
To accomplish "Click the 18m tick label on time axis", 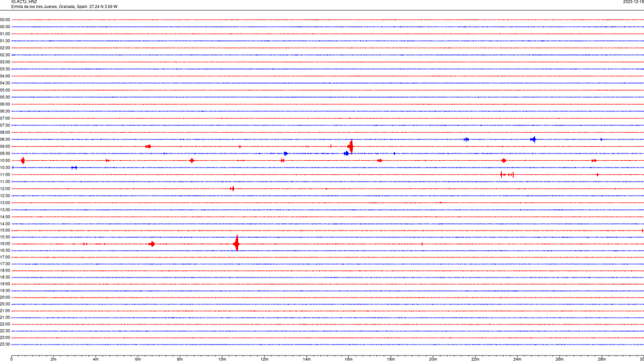I will tap(390, 359).
